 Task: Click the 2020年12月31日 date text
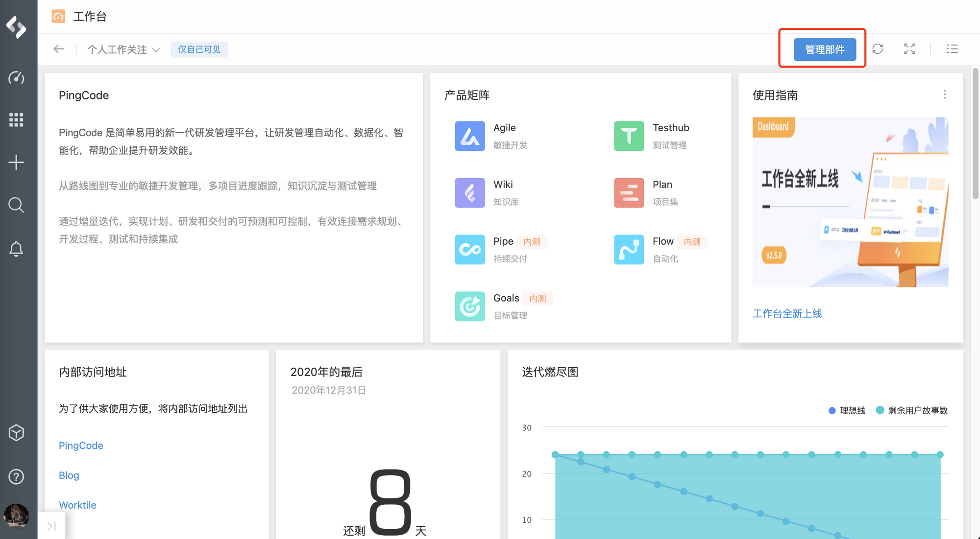point(329,390)
